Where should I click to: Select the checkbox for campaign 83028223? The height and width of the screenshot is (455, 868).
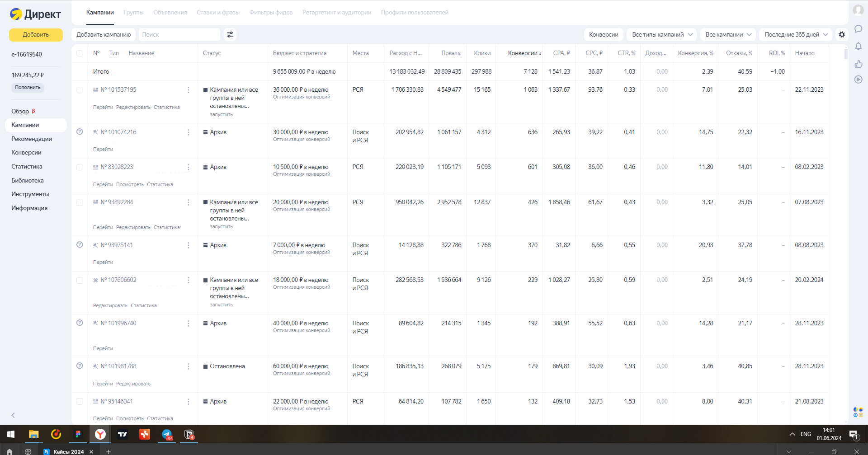coord(80,167)
